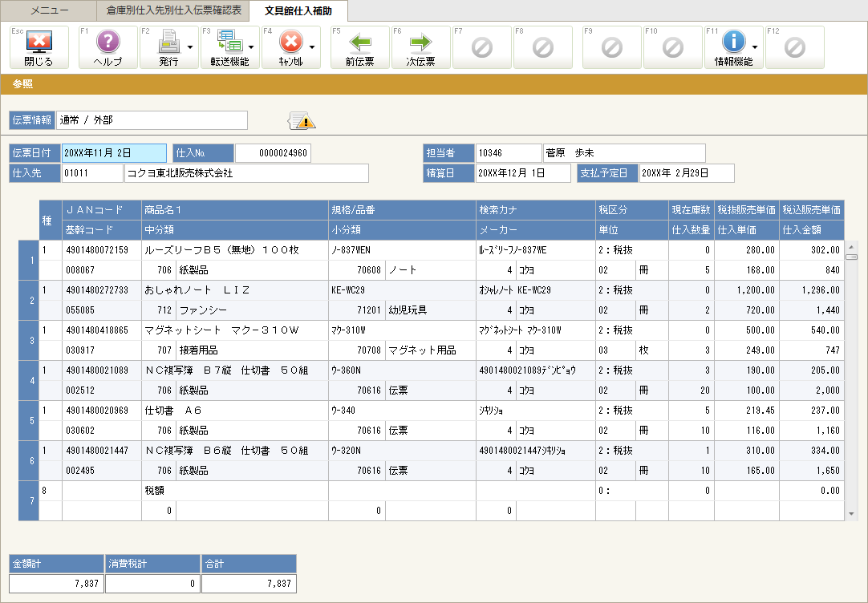Click 基幹コード cell 055085
The height and width of the screenshot is (603, 868).
click(x=102, y=310)
